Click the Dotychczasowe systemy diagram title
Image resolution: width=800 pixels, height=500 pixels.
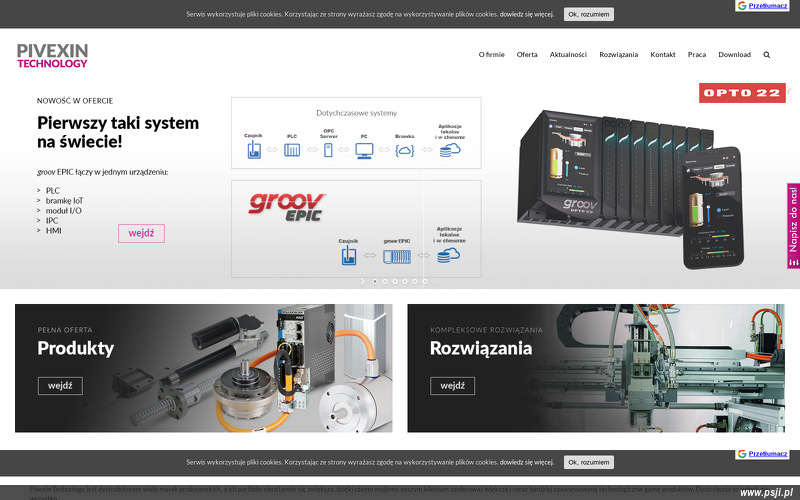pos(357,113)
